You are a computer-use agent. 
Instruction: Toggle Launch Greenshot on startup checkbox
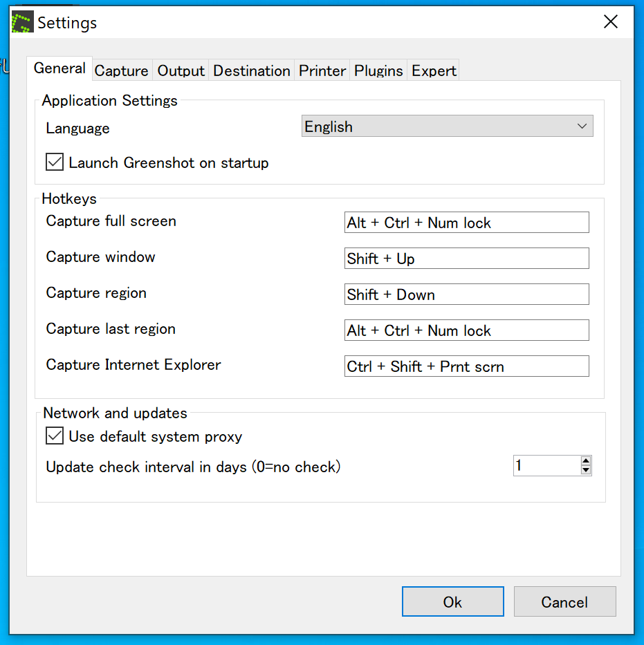pyautogui.click(x=55, y=163)
